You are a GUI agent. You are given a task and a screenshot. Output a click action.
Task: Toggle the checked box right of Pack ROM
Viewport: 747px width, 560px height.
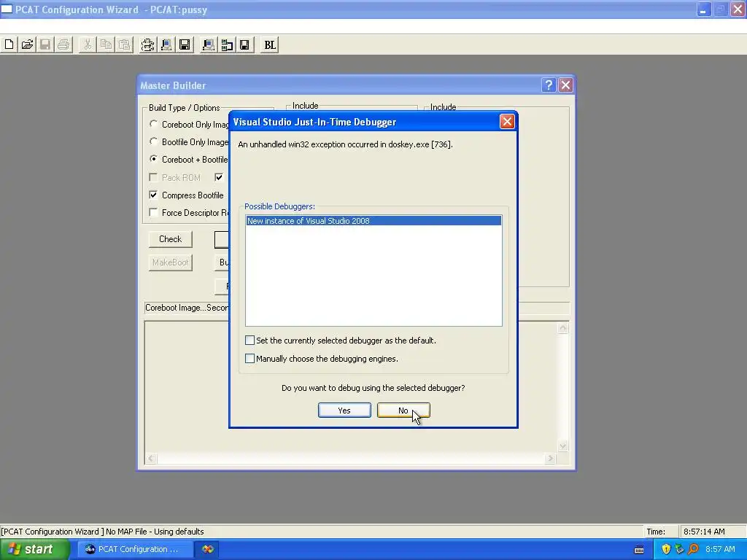tap(219, 178)
